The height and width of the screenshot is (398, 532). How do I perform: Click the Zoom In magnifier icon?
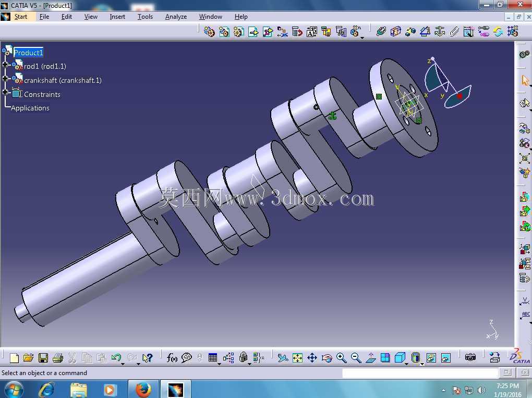coord(341,358)
